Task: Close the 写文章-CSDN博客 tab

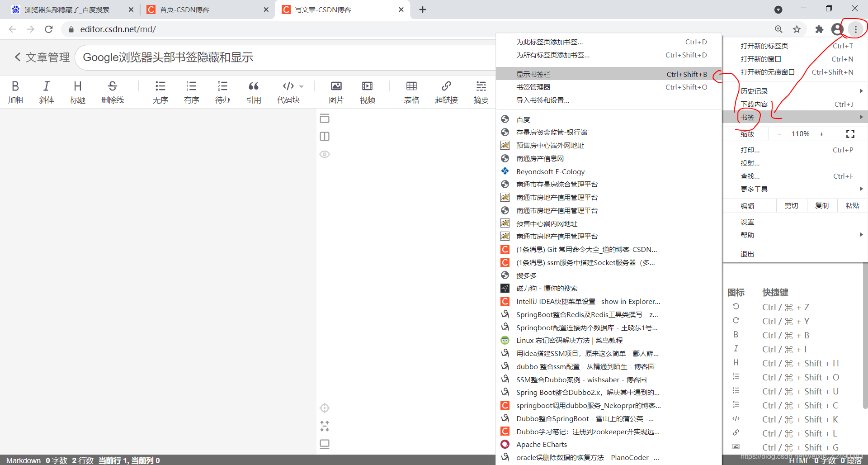Action: [401, 9]
